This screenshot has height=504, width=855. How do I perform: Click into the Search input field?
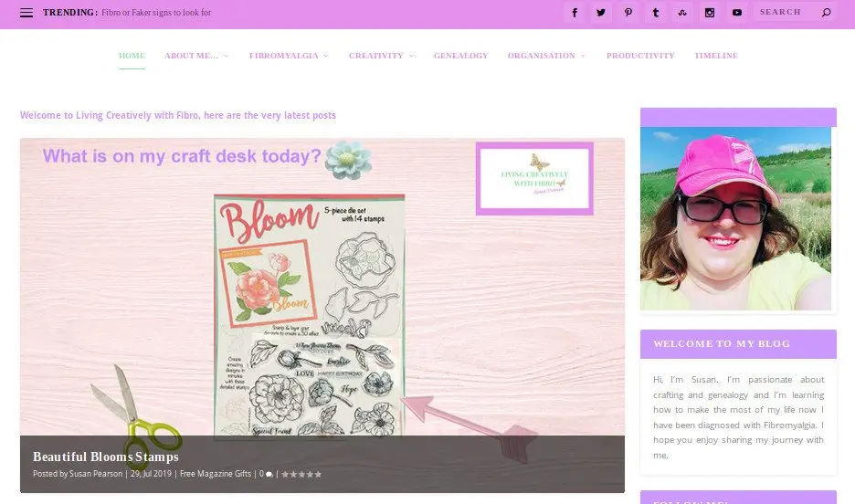(x=786, y=12)
